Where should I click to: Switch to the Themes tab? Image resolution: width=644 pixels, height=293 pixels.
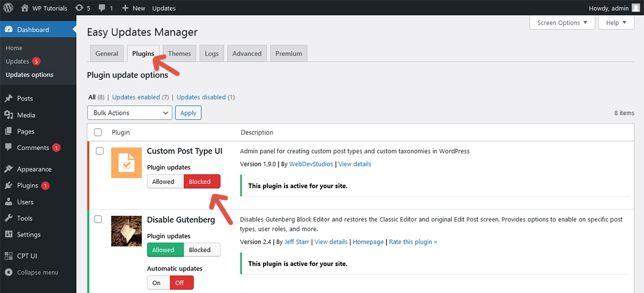[x=179, y=54]
